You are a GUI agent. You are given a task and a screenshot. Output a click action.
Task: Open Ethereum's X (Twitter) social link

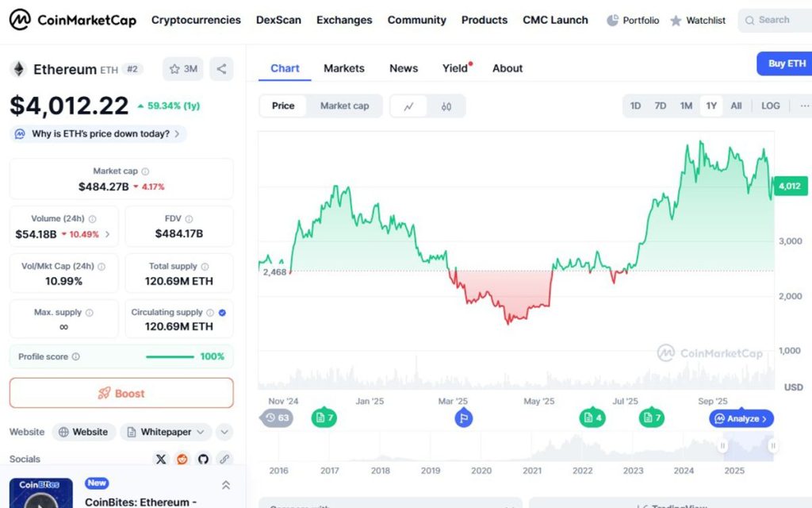(x=161, y=460)
